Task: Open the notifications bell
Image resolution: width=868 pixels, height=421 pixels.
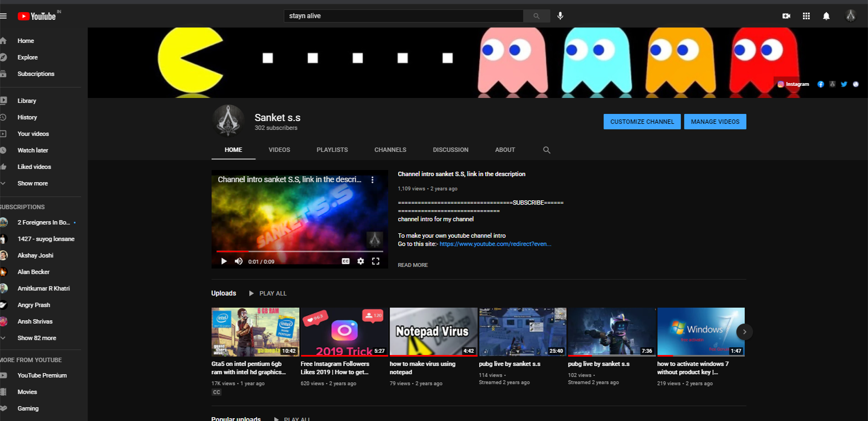Action: click(826, 16)
